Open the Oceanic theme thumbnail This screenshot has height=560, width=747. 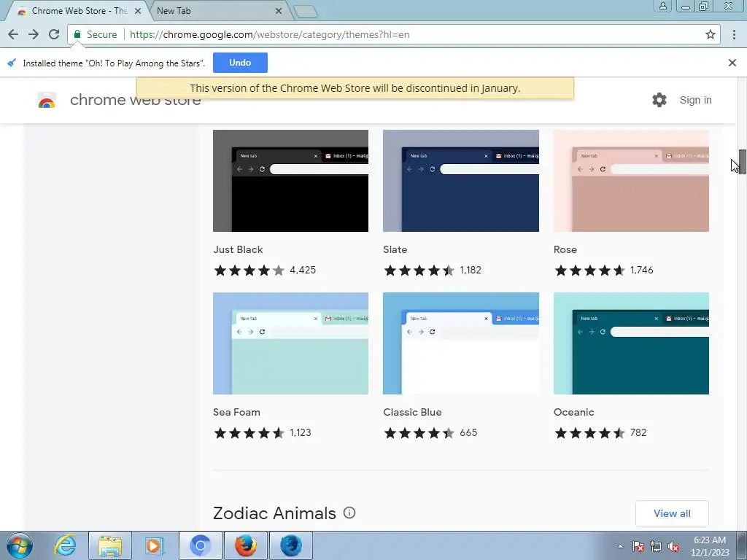[631, 343]
